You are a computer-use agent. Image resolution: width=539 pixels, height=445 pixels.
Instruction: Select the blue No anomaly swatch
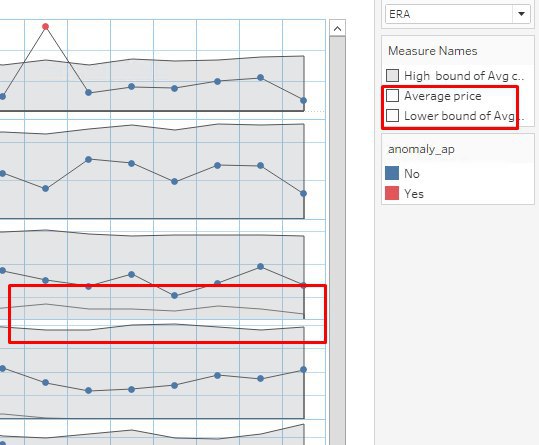coord(392,173)
